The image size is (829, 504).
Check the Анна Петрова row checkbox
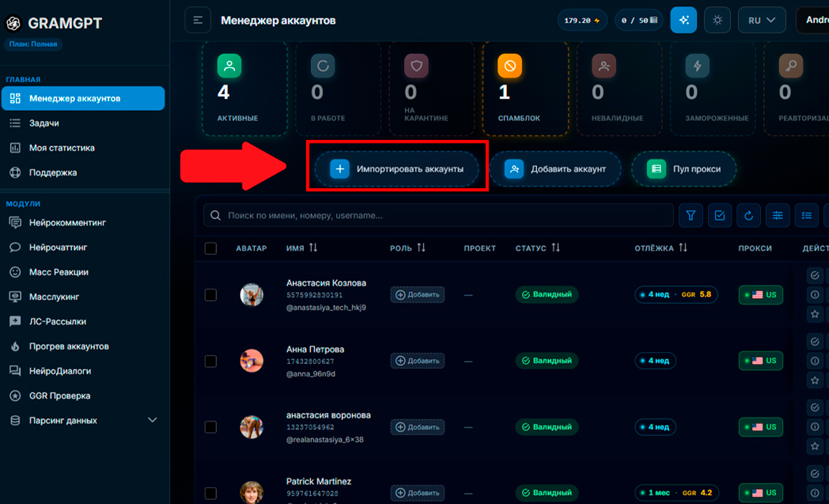(211, 361)
